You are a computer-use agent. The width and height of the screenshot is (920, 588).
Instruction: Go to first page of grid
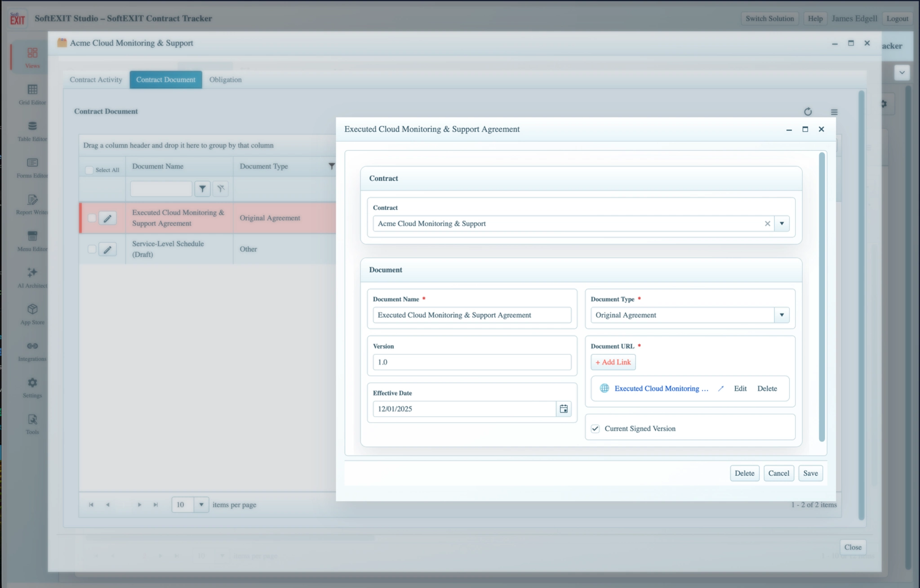point(91,505)
